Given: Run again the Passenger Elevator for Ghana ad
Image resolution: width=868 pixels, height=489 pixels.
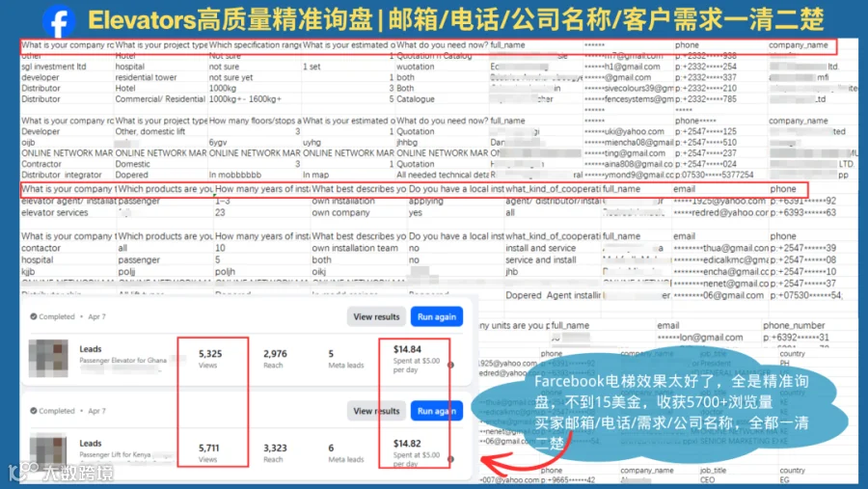Looking at the screenshot, I should (437, 316).
